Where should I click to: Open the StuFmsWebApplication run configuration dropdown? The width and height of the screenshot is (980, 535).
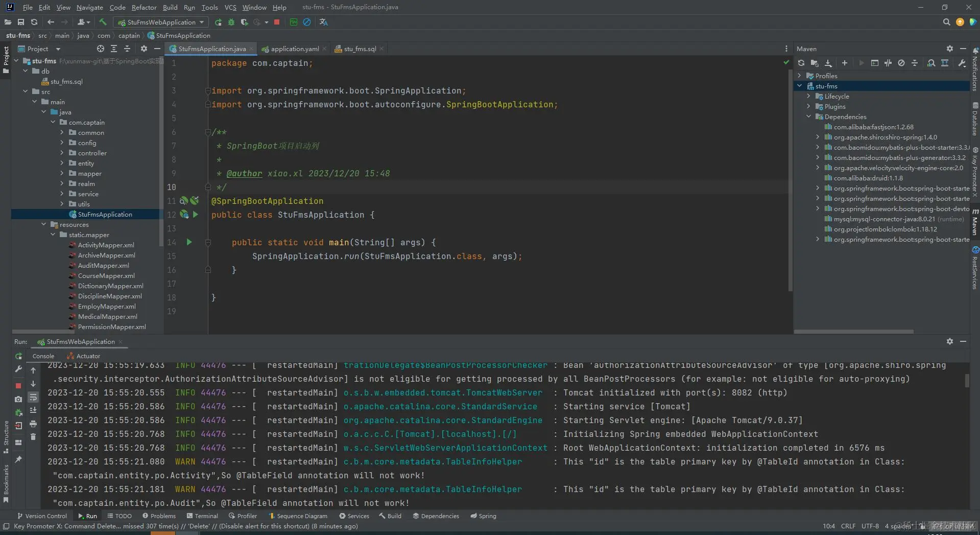tap(161, 22)
